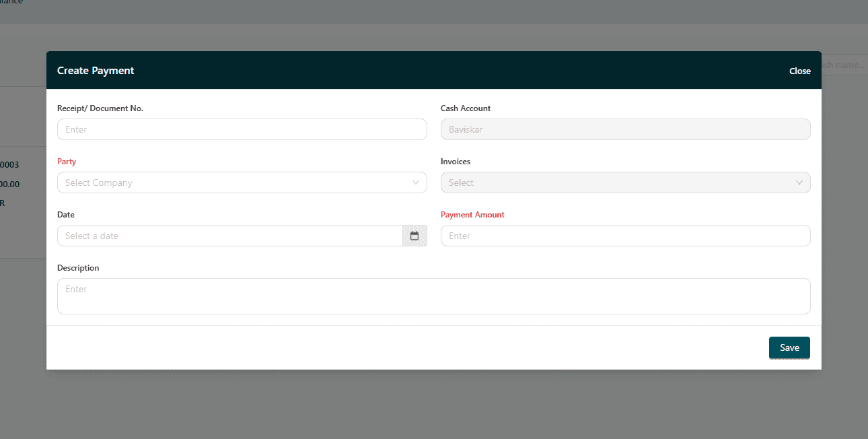Screen dimensions: 868x439
Task: Close the Create Payment dialog
Action: (800, 71)
